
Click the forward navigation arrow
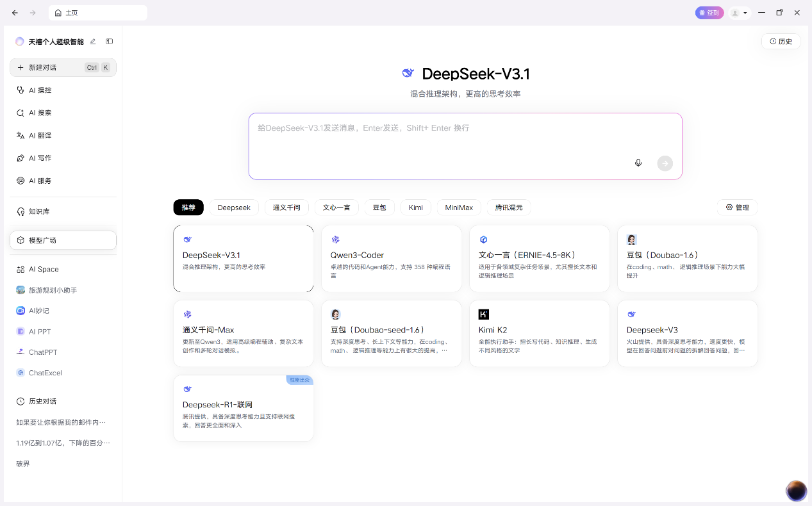[x=33, y=13]
